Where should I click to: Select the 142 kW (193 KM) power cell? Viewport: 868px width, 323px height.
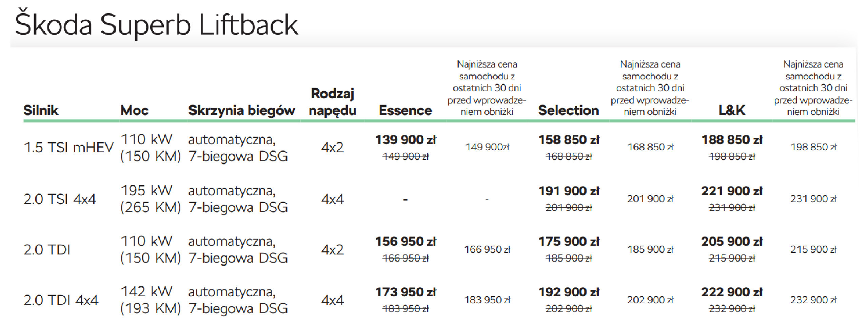[151, 300]
